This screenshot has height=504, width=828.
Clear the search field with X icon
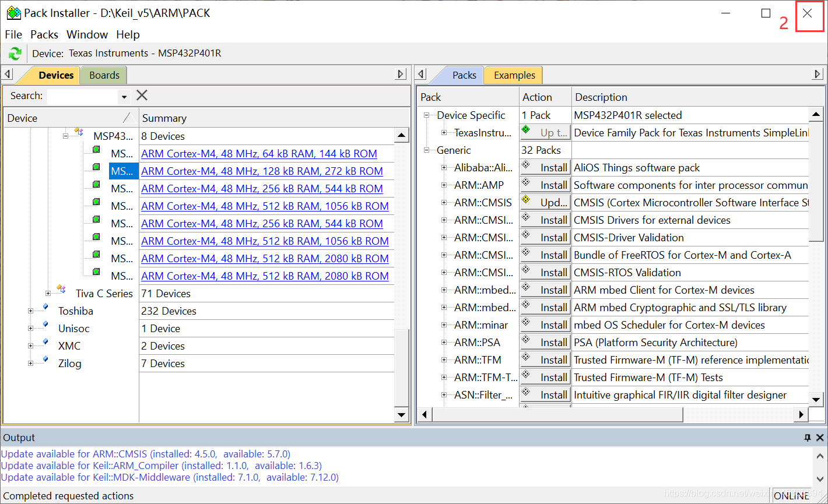click(x=142, y=96)
